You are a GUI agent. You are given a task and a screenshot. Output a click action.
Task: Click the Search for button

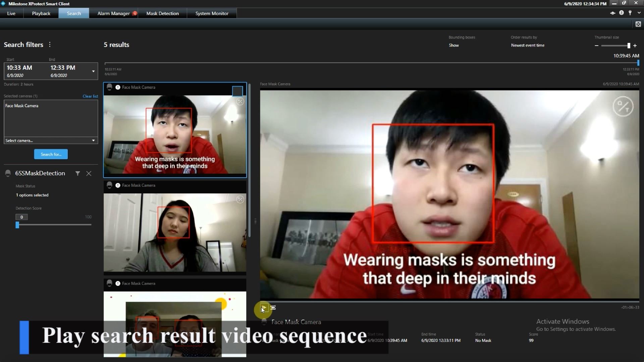(x=51, y=154)
